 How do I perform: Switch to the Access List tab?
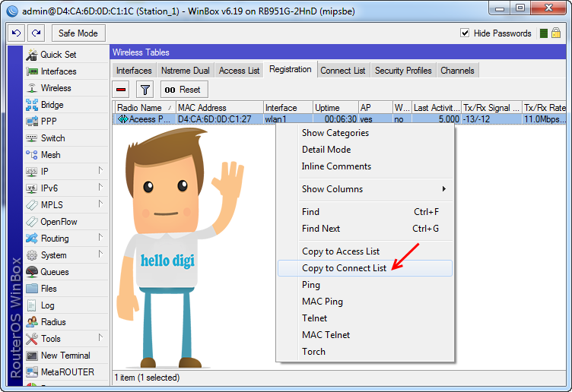click(239, 71)
